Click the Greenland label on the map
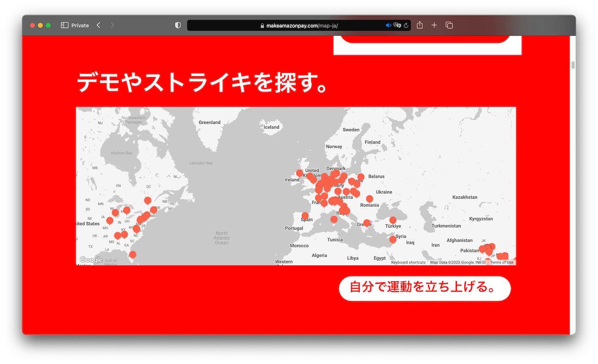The image size is (598, 364). [x=209, y=122]
